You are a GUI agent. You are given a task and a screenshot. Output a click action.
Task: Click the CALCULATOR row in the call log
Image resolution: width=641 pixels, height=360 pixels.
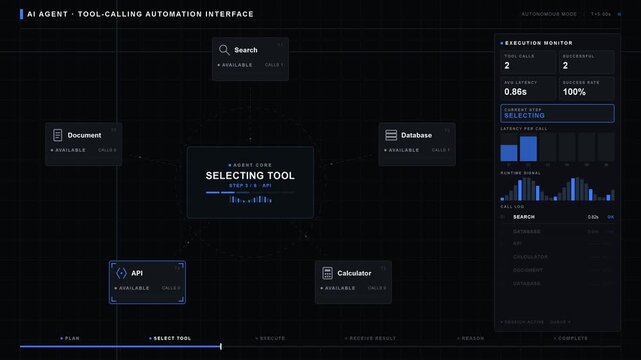pos(557,257)
